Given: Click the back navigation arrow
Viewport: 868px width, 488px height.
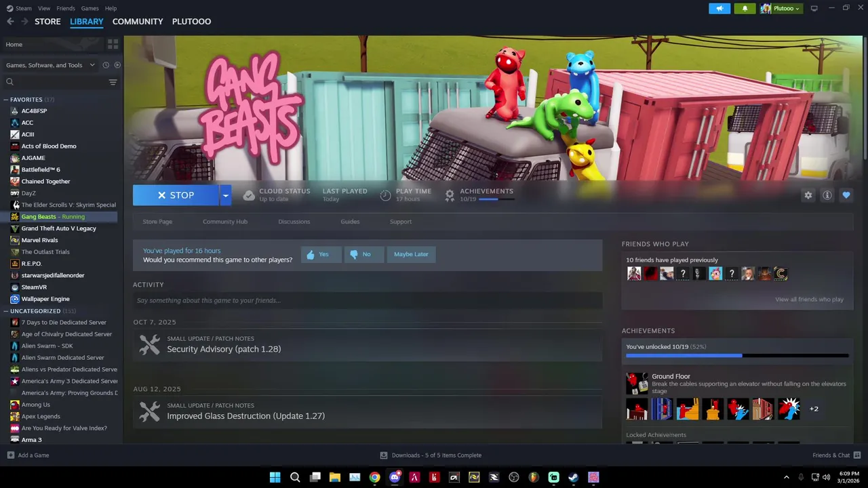Looking at the screenshot, I should [10, 22].
